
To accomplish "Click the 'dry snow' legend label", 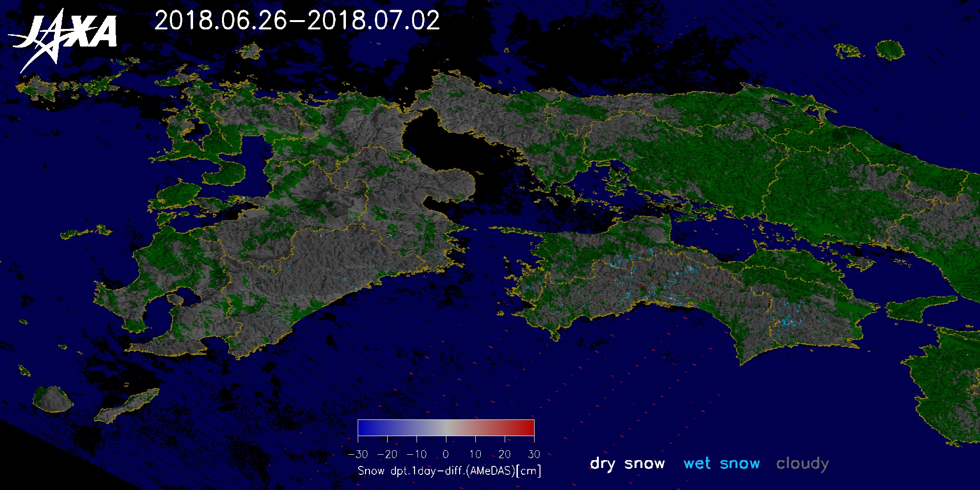I will (x=628, y=464).
